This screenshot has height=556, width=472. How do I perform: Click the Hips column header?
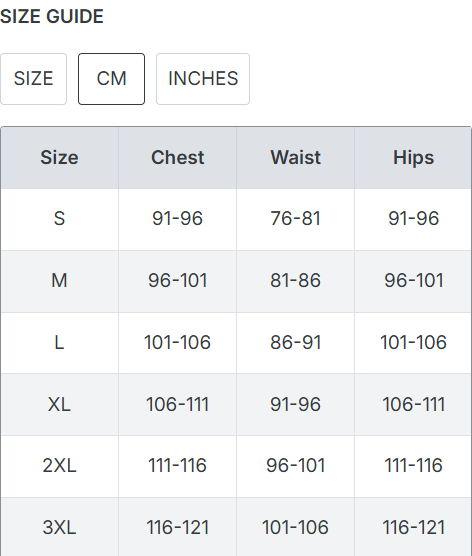click(413, 157)
